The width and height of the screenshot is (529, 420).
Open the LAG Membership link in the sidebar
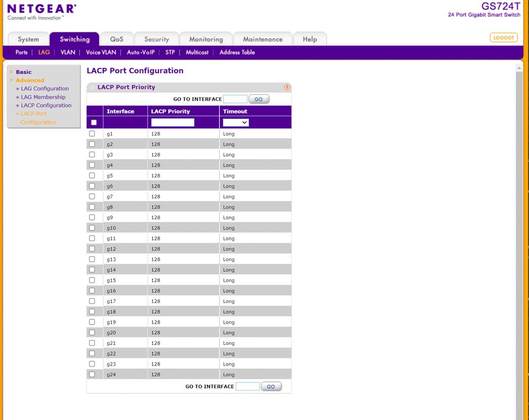(43, 97)
